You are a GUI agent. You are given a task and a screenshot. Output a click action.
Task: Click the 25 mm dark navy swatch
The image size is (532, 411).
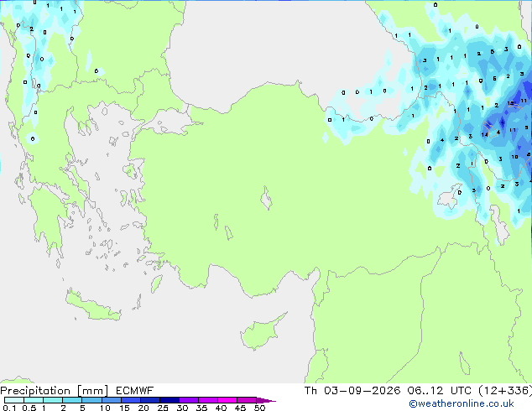click(170, 400)
